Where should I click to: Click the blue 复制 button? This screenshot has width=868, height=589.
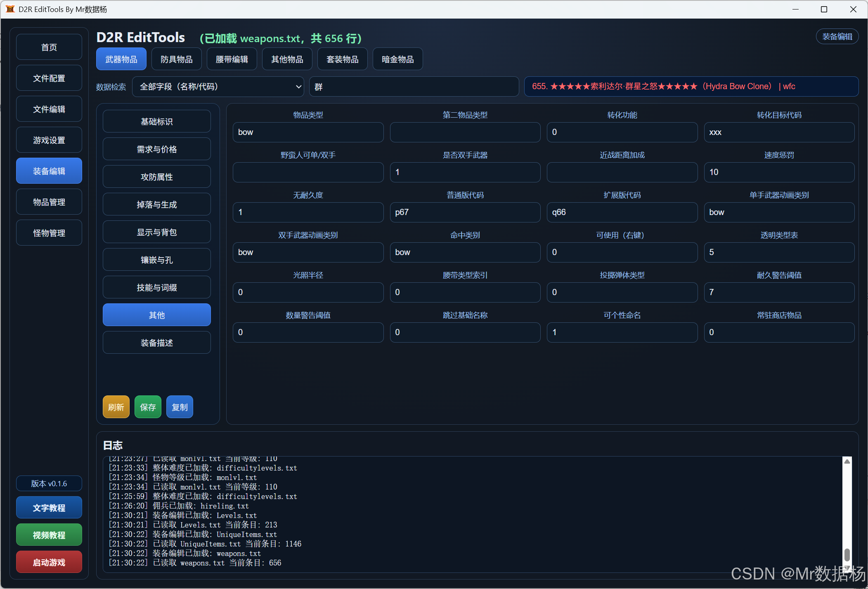point(180,407)
